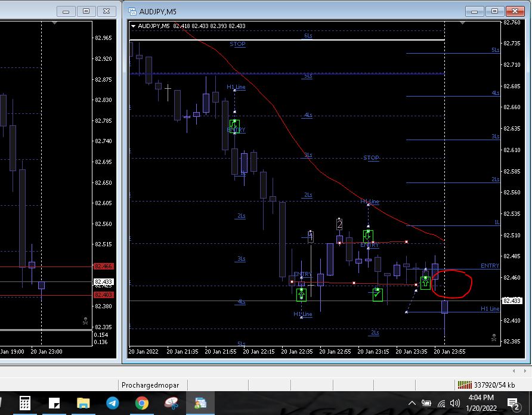Click the 20 Jan 23:55 time label

pos(450,352)
